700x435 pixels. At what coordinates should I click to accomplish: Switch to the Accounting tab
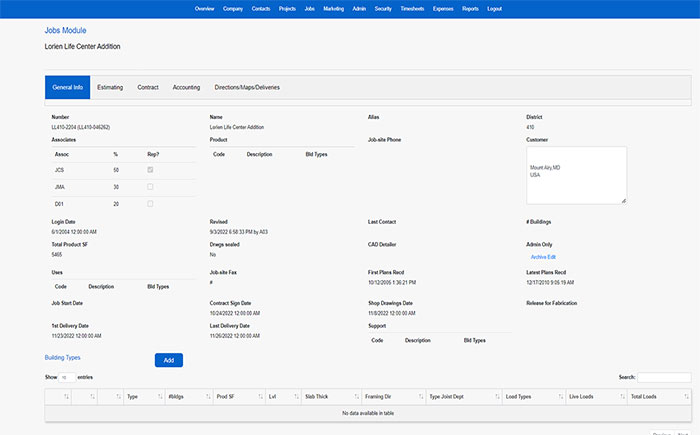pos(186,87)
